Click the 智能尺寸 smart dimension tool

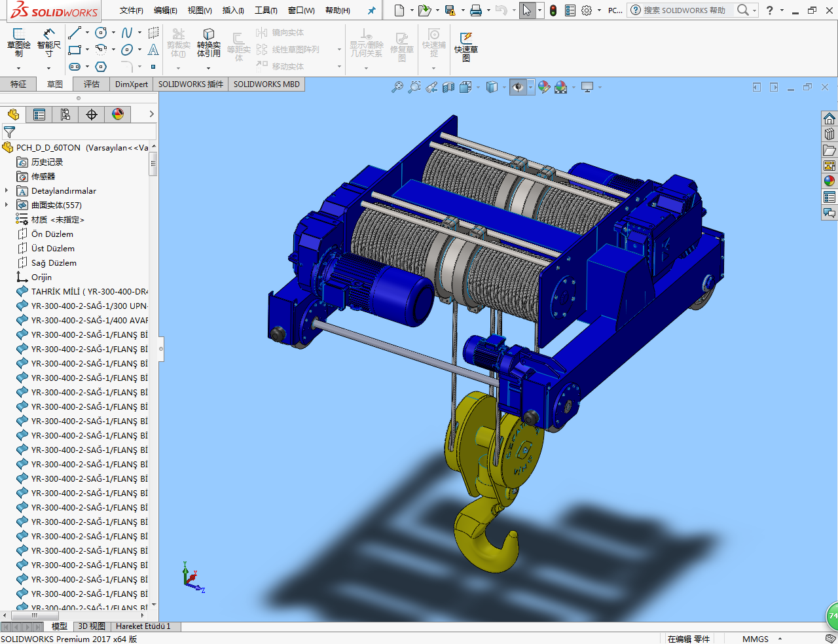coord(48,43)
